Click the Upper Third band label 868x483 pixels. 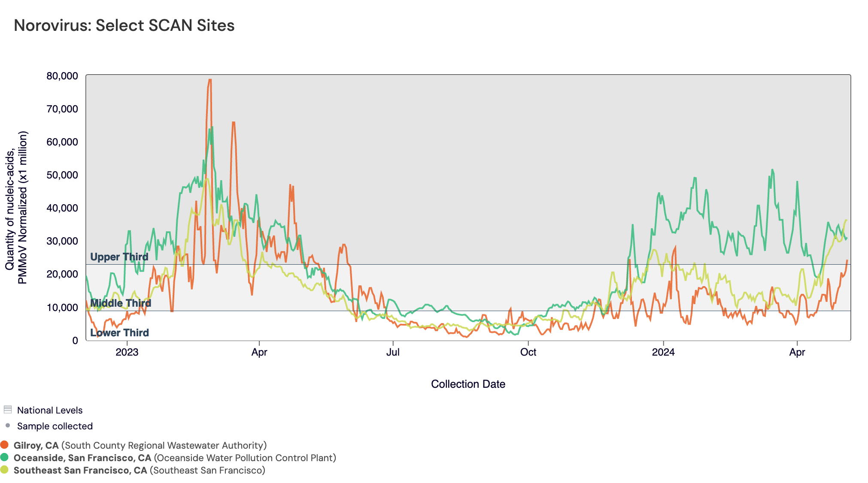pyautogui.click(x=119, y=257)
